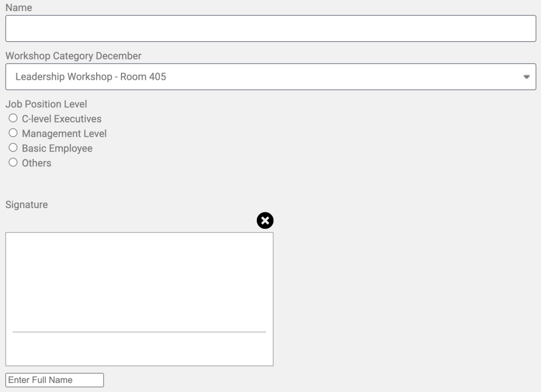Click the Name label above the field
The height and width of the screenshot is (392, 541).
[18, 7]
